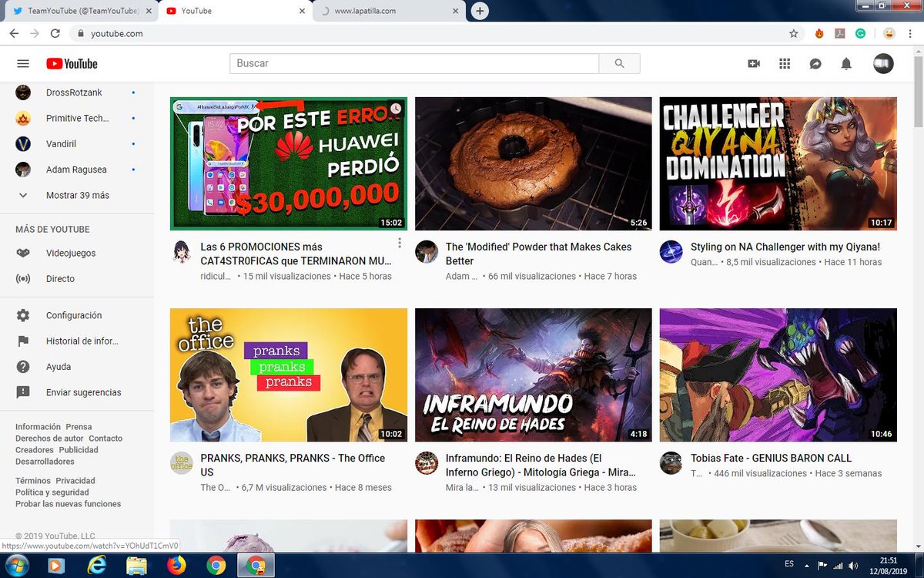Image resolution: width=924 pixels, height=578 pixels.
Task: Open the messages share icon
Action: (815, 64)
